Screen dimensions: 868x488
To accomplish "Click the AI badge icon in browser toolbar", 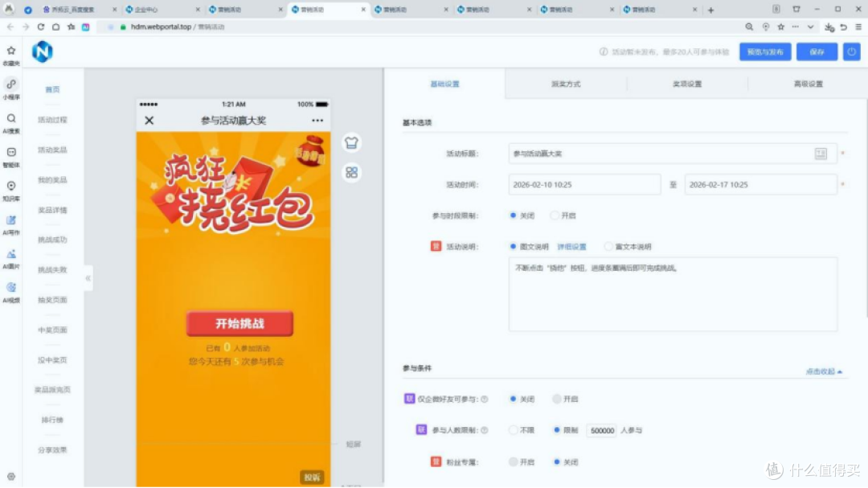I will (86, 27).
